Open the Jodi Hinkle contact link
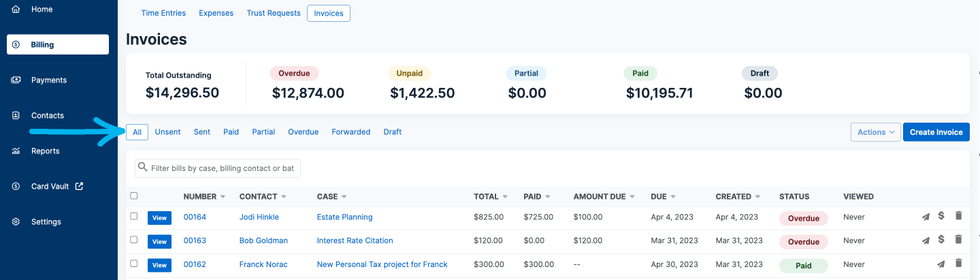Image resolution: width=980 pixels, height=280 pixels. [259, 217]
